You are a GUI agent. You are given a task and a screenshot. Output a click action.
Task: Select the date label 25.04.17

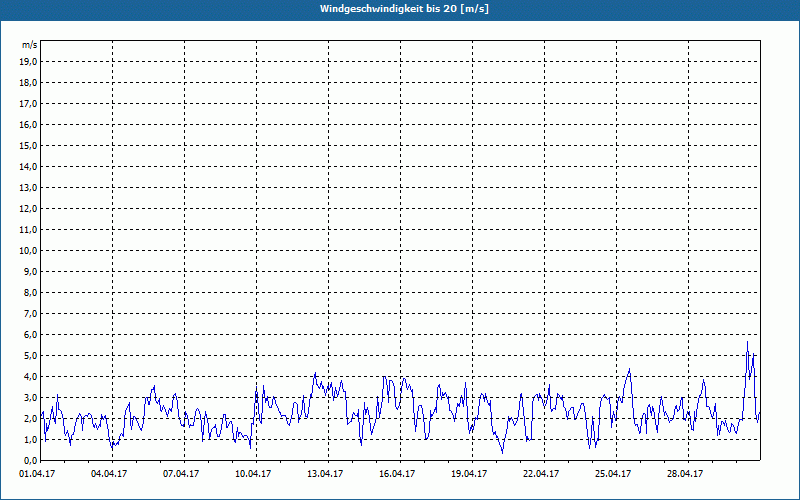coord(613,473)
